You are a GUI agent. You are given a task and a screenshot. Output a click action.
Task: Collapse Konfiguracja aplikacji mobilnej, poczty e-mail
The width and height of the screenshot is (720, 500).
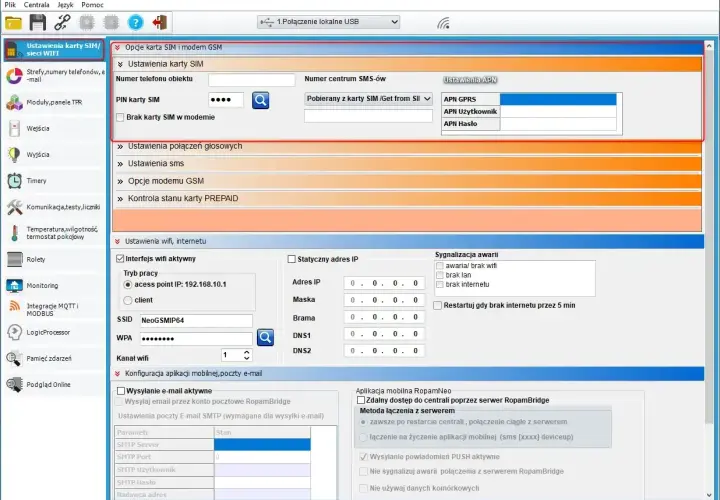click(x=118, y=374)
